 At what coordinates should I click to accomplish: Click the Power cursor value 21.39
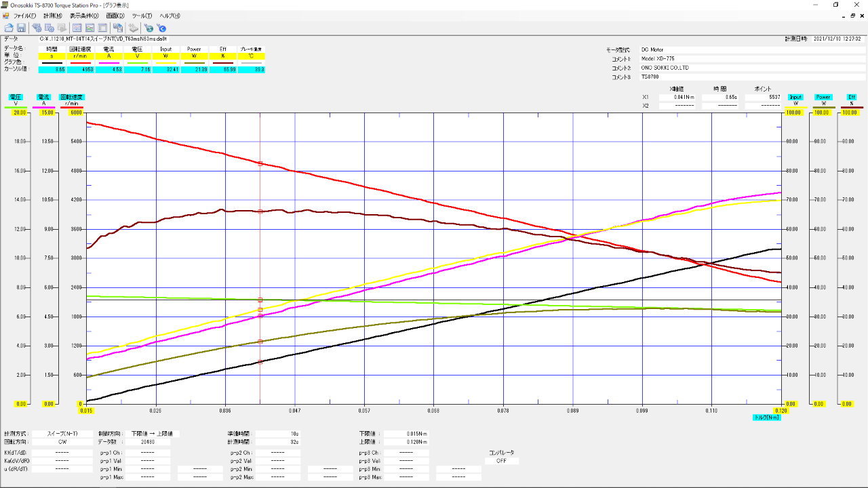[194, 70]
